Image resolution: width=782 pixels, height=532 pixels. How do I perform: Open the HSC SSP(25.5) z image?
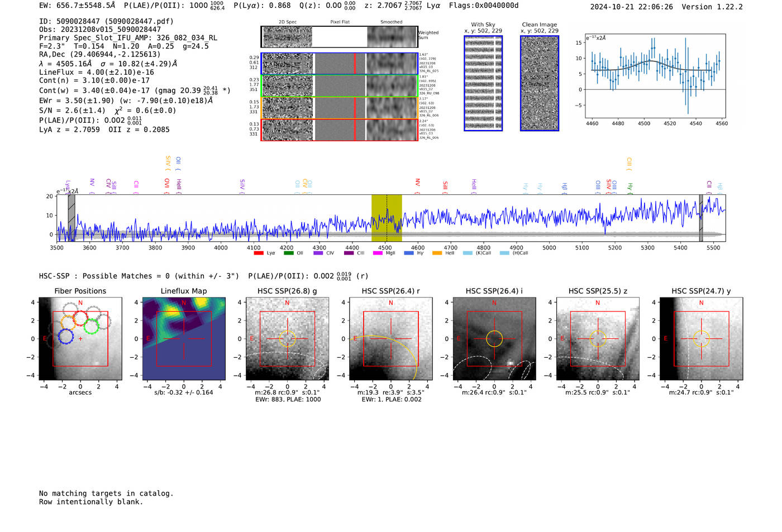598,339
